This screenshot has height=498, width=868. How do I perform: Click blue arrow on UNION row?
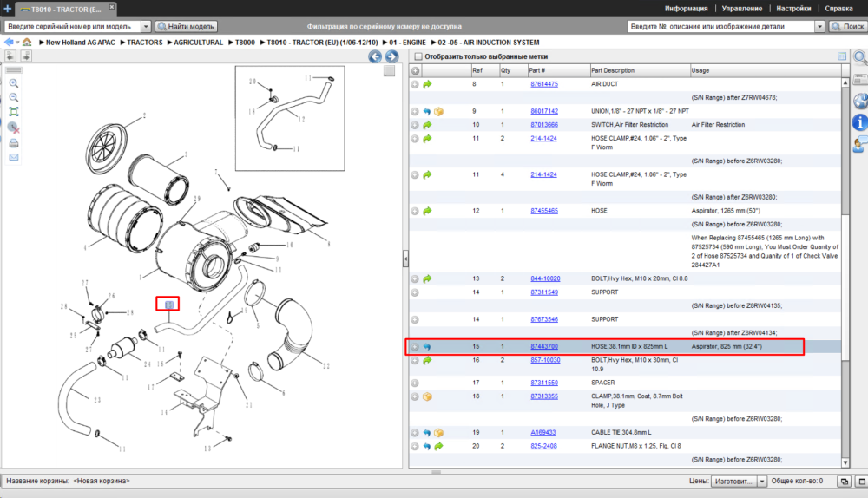[x=427, y=111]
